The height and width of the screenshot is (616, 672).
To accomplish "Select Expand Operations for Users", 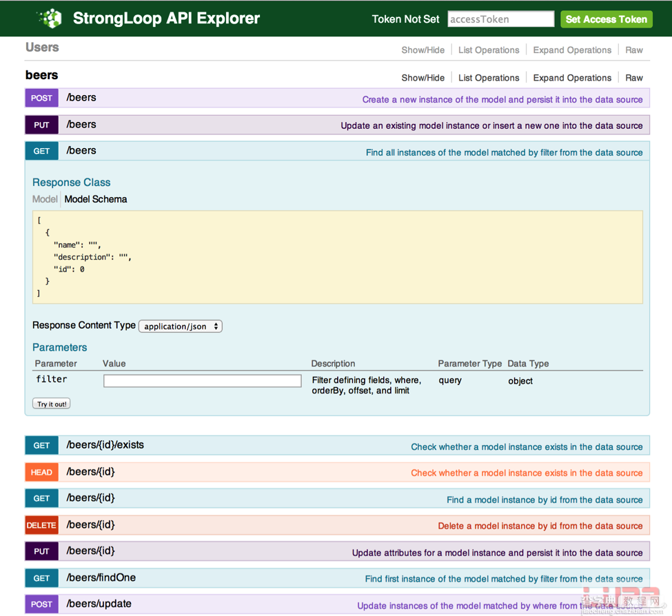I will coord(571,50).
